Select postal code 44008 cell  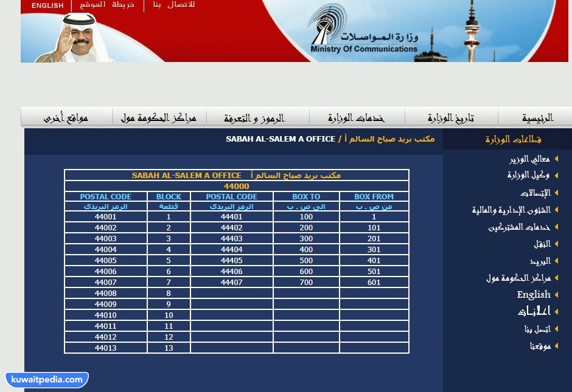coord(105,294)
